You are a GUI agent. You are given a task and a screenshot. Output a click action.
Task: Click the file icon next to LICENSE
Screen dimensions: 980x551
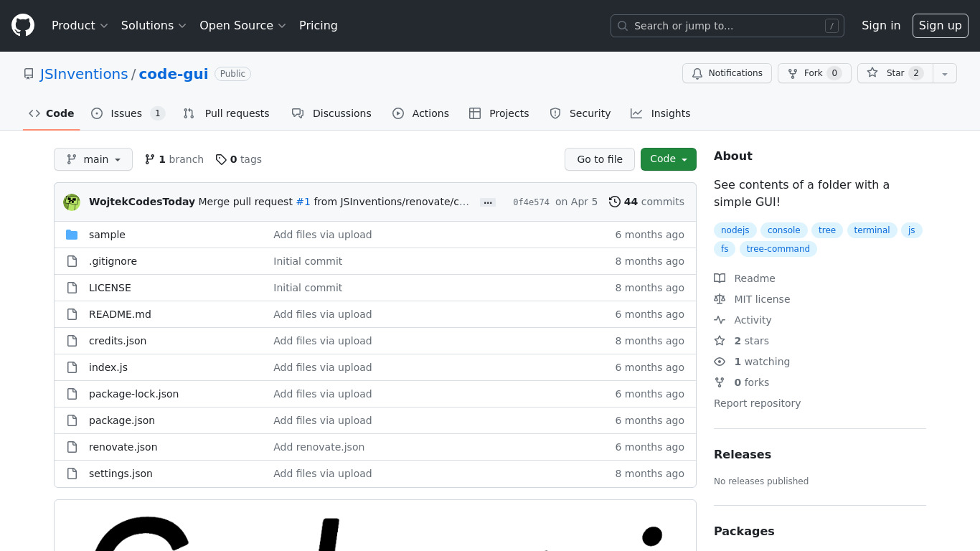point(72,288)
